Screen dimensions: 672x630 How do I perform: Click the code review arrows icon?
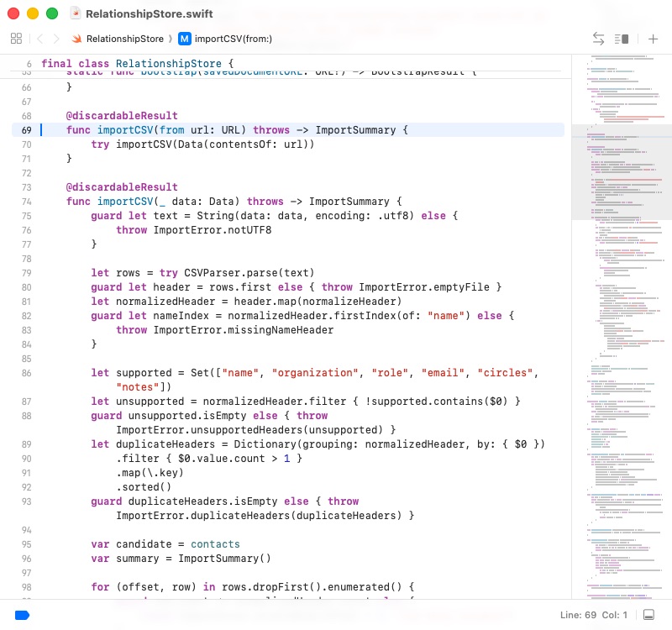(598, 39)
